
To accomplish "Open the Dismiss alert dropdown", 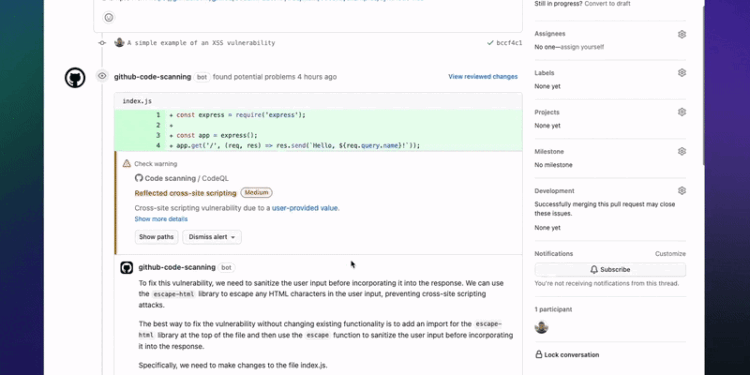I will coord(211,237).
